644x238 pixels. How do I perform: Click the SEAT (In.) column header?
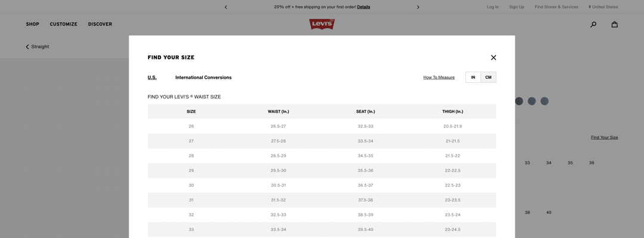(366, 112)
